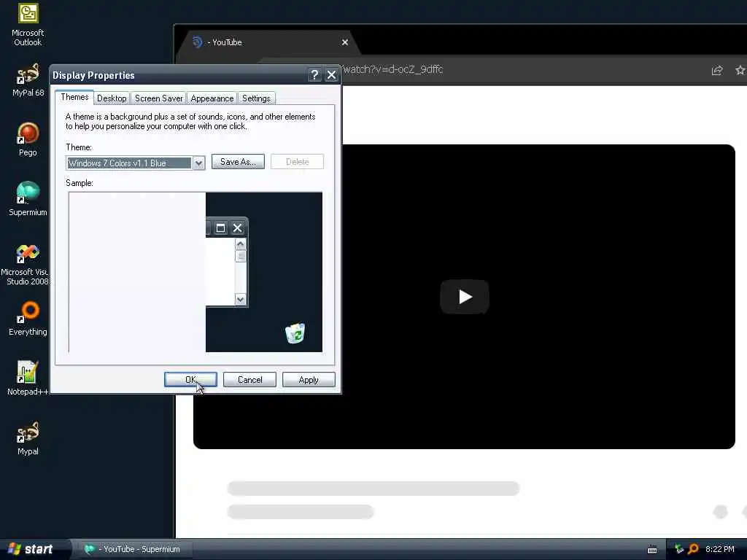This screenshot has width=747, height=560.
Task: Click the sample scrollbar up arrow
Action: 240,244
